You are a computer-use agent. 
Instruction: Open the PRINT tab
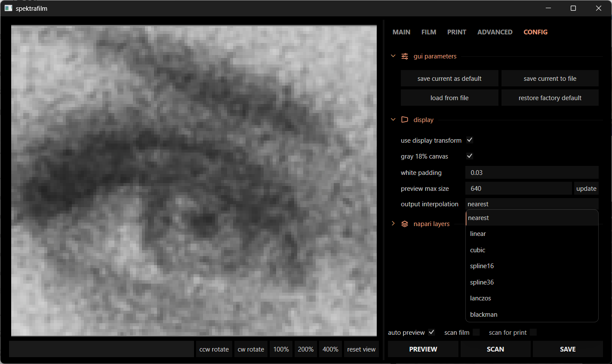[x=457, y=32]
